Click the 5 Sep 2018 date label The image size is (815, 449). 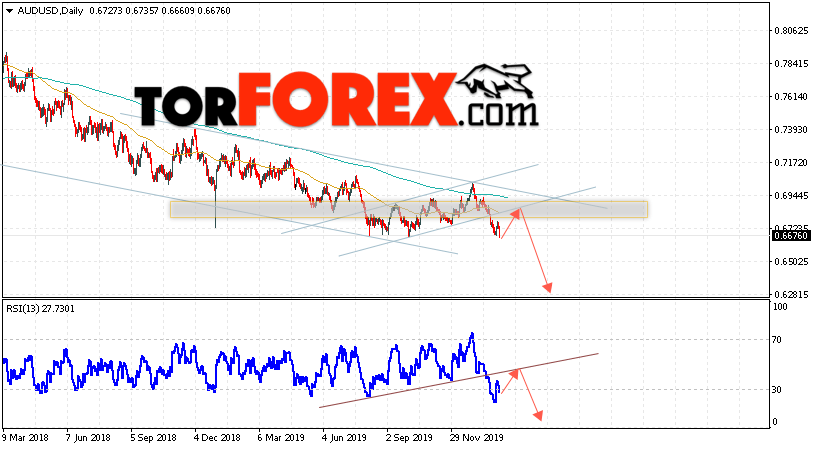[x=153, y=438]
